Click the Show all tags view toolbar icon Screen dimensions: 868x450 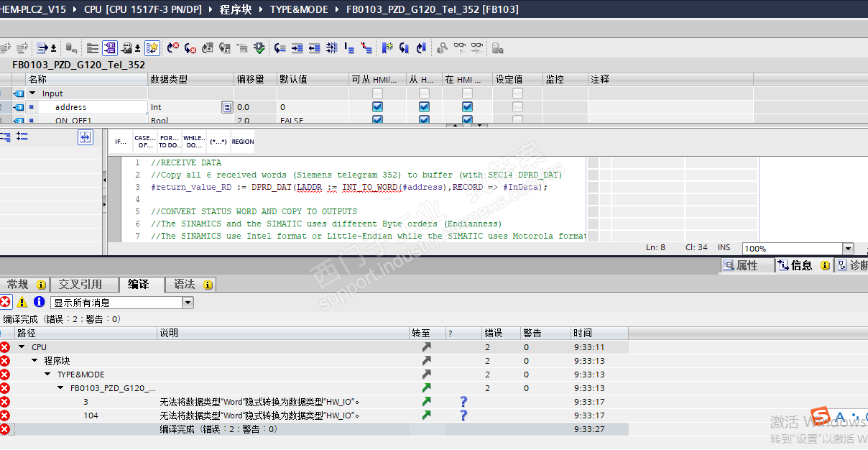pos(110,48)
